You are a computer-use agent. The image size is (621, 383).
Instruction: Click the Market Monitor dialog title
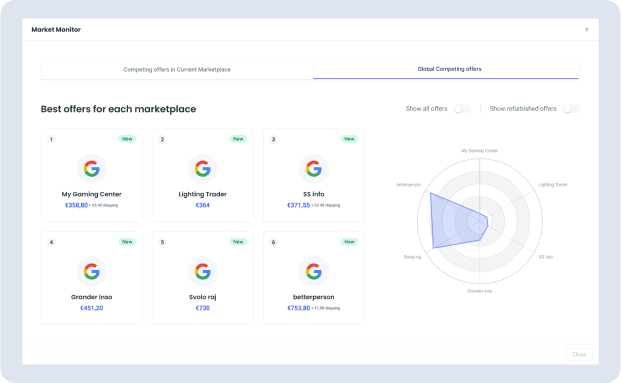tap(56, 30)
